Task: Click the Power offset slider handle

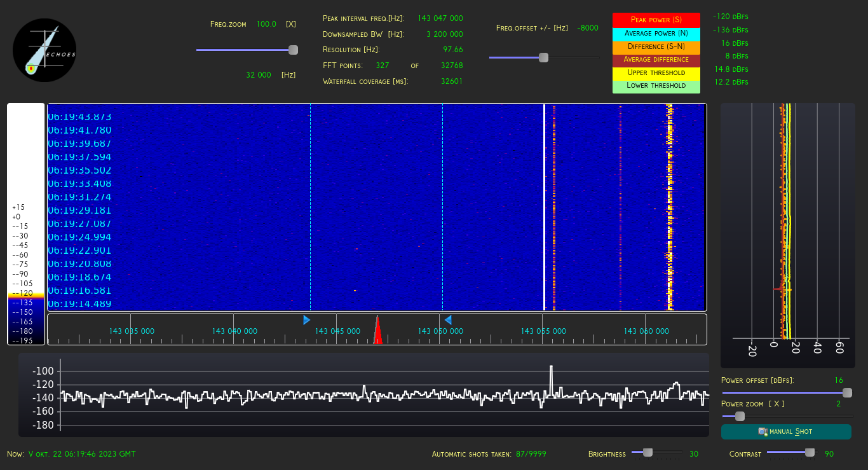Action: click(x=847, y=392)
